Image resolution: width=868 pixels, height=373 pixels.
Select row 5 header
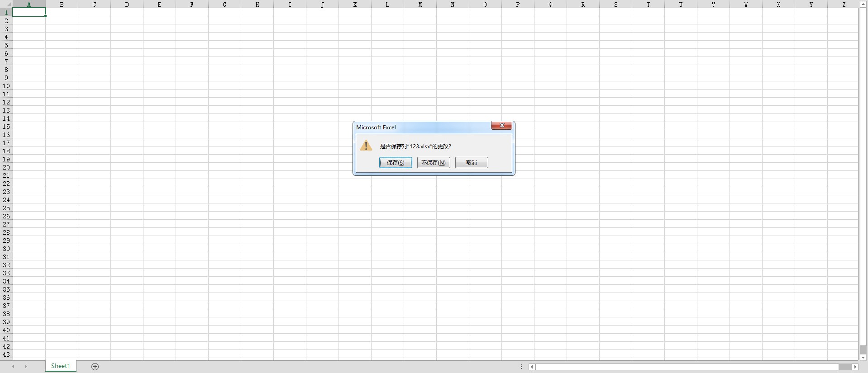click(x=6, y=45)
